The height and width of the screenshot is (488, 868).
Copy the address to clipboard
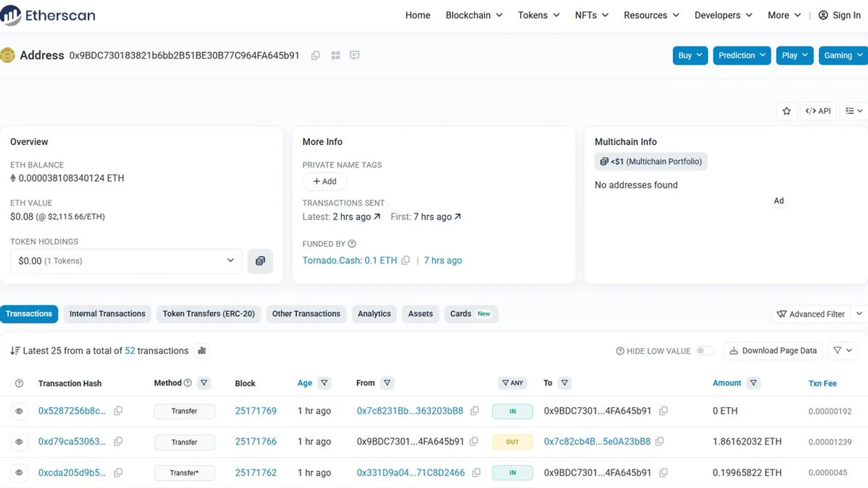[x=315, y=55]
